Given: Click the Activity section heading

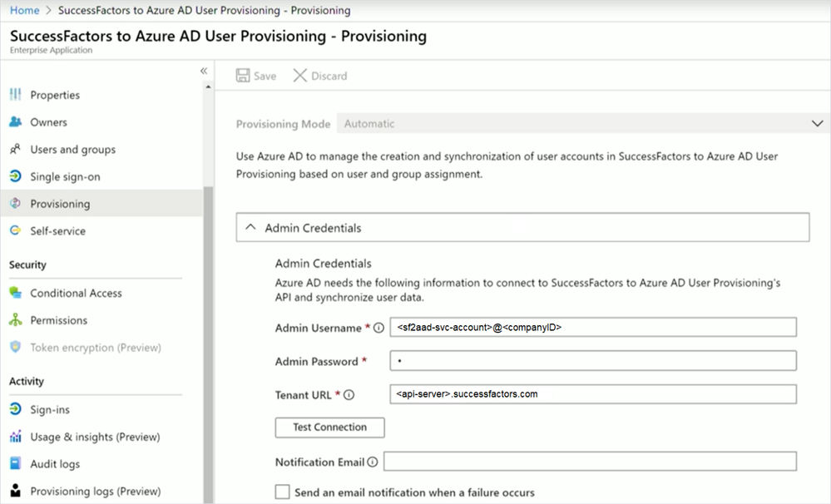Looking at the screenshot, I should coord(27,381).
